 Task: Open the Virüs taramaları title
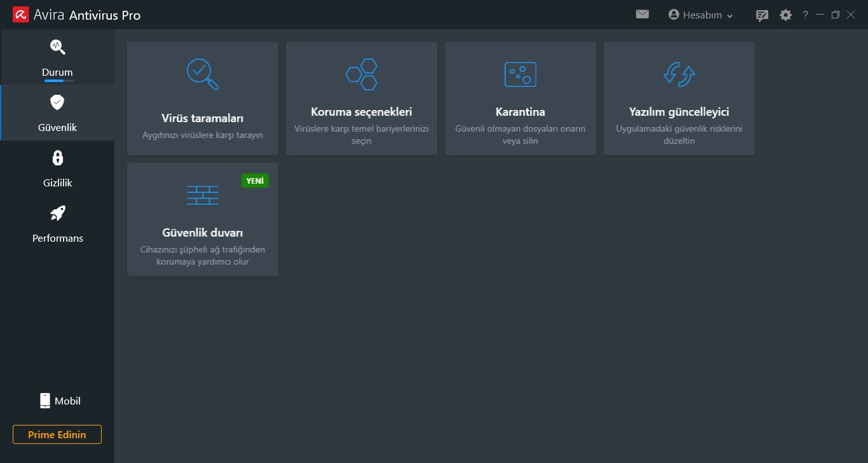(203, 118)
